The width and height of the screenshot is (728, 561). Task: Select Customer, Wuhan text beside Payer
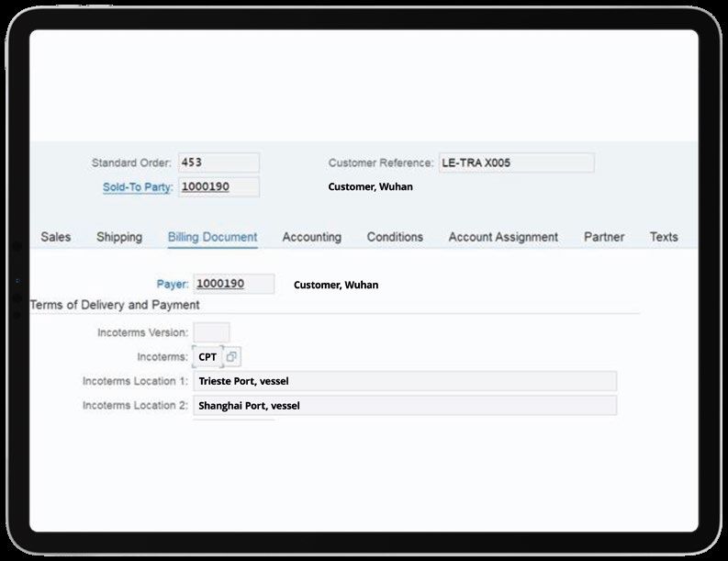click(x=336, y=285)
